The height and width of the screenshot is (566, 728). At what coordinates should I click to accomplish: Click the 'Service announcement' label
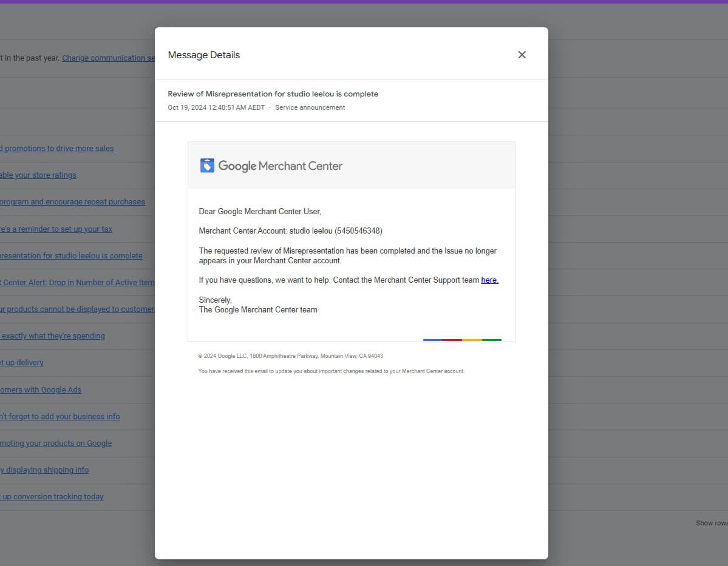(x=310, y=107)
